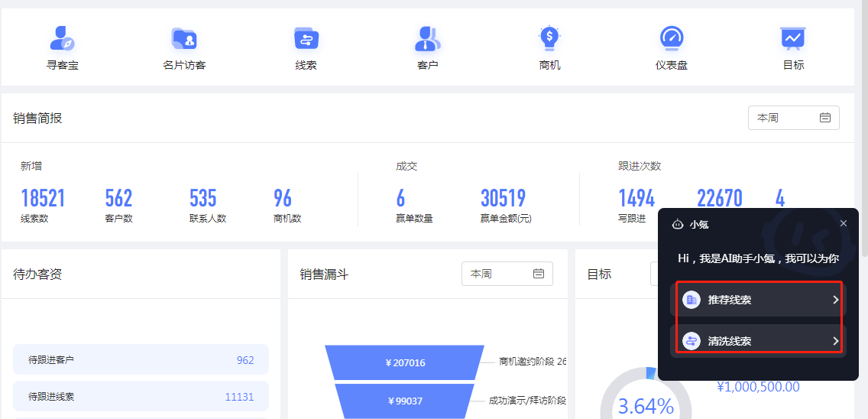Screen dimensions: 868x419
Task: Click new opportunities count 96
Action: pyautogui.click(x=282, y=198)
